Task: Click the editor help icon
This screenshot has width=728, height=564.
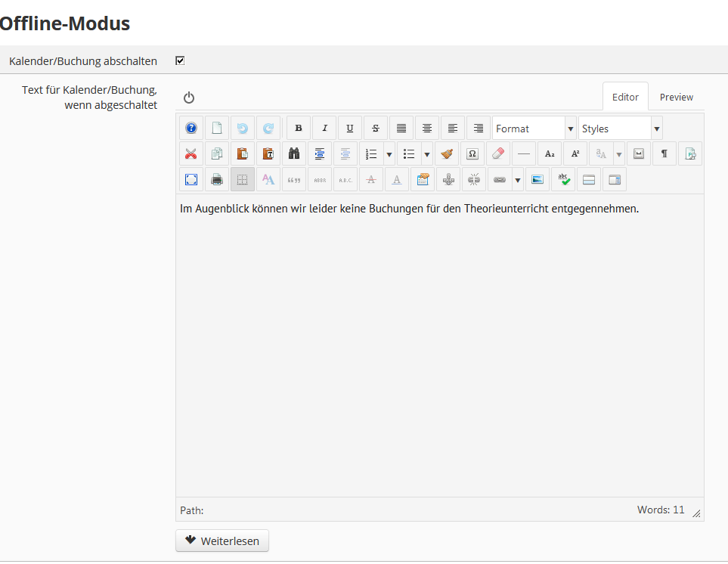Action: tap(191, 129)
